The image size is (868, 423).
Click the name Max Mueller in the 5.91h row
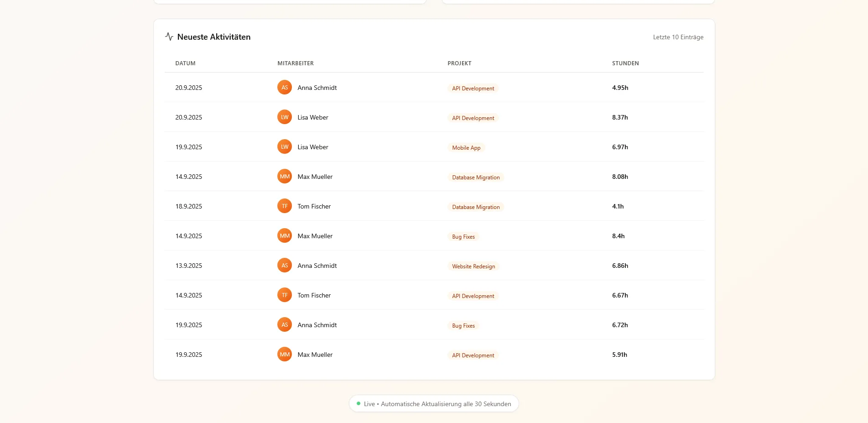(x=315, y=355)
